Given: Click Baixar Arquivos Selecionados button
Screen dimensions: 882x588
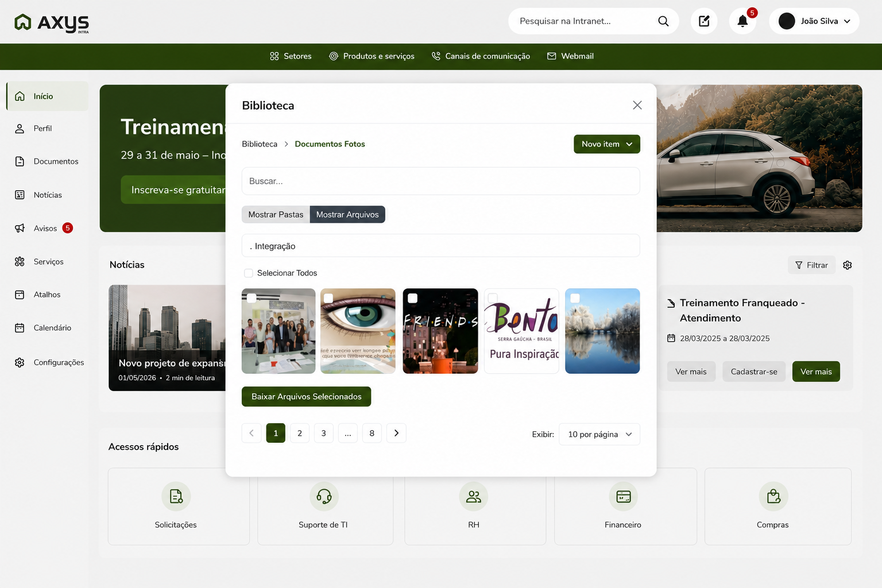Looking at the screenshot, I should point(306,397).
